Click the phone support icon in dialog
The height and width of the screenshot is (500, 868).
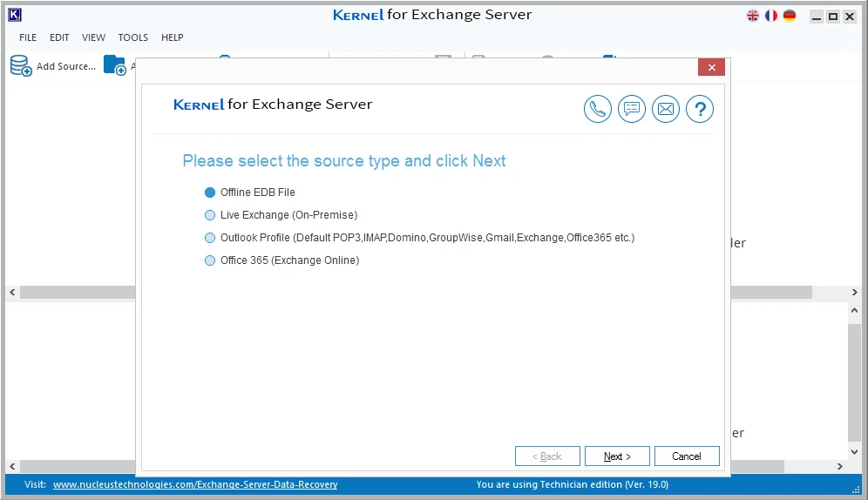[x=597, y=109]
